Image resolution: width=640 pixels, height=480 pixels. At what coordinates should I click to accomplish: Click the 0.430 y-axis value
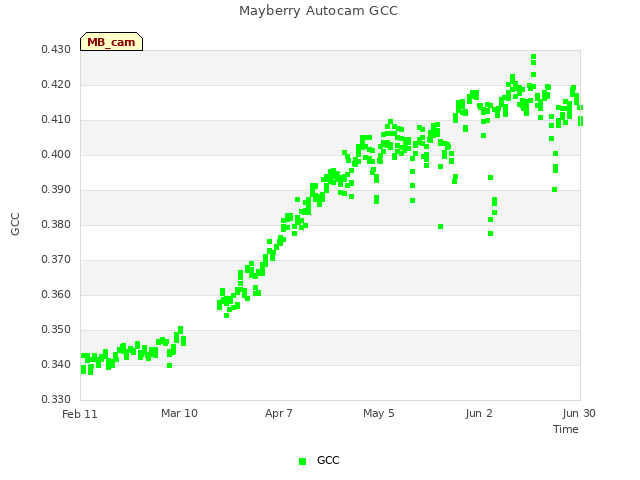tap(56, 49)
